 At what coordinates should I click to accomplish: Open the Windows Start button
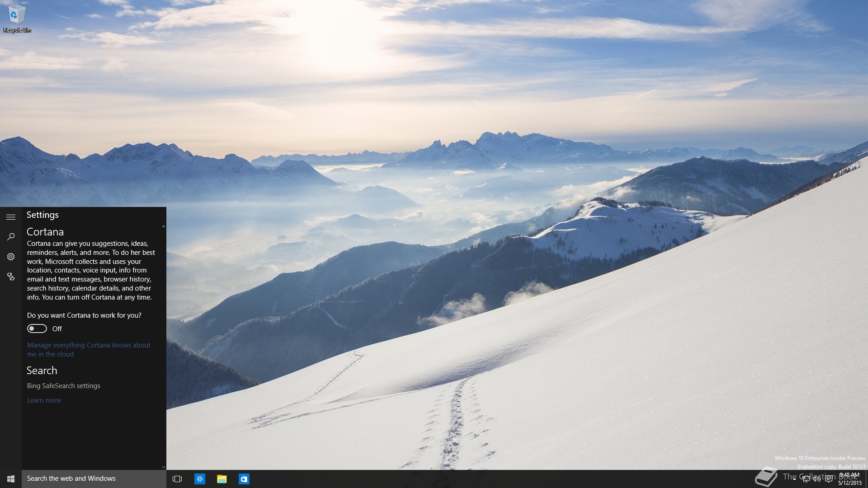(x=11, y=479)
